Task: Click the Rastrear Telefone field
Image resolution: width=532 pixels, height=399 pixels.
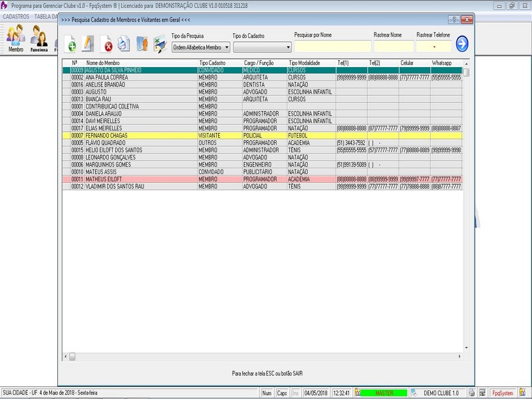Action: coord(434,47)
